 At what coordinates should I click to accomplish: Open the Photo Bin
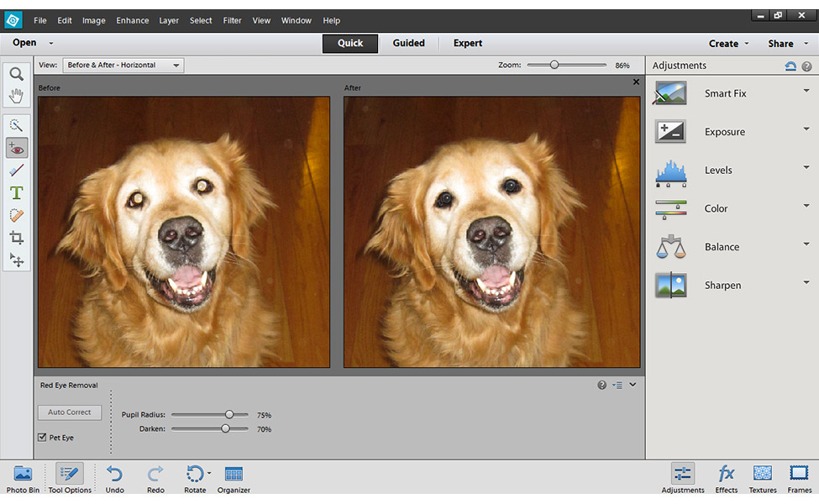tap(23, 479)
